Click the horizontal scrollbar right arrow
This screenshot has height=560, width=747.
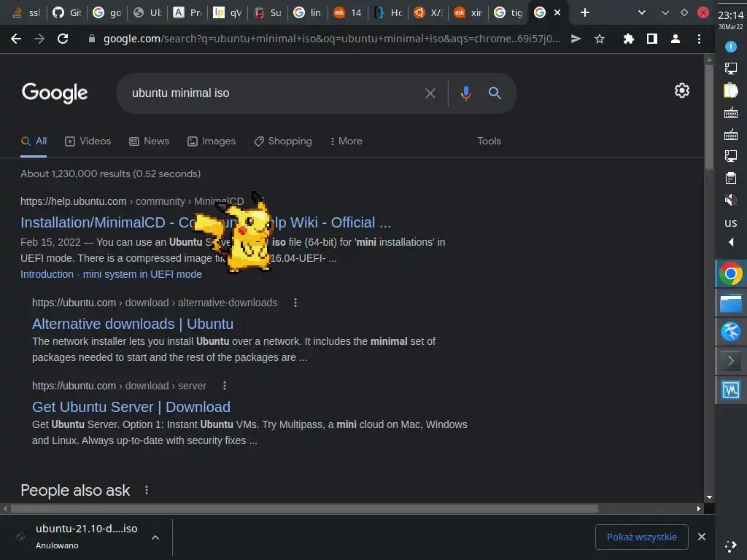tap(698, 508)
